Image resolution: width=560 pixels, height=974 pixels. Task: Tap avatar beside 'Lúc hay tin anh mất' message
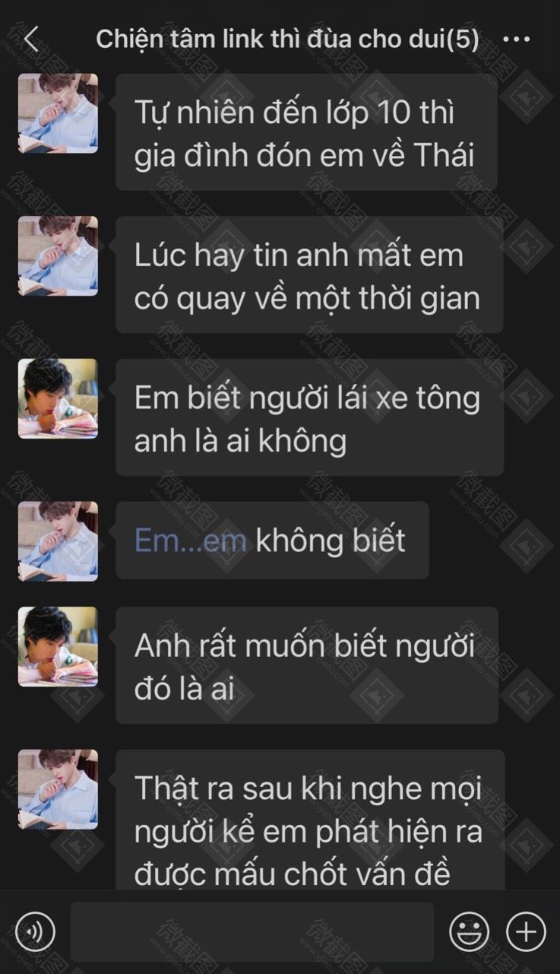[58, 256]
